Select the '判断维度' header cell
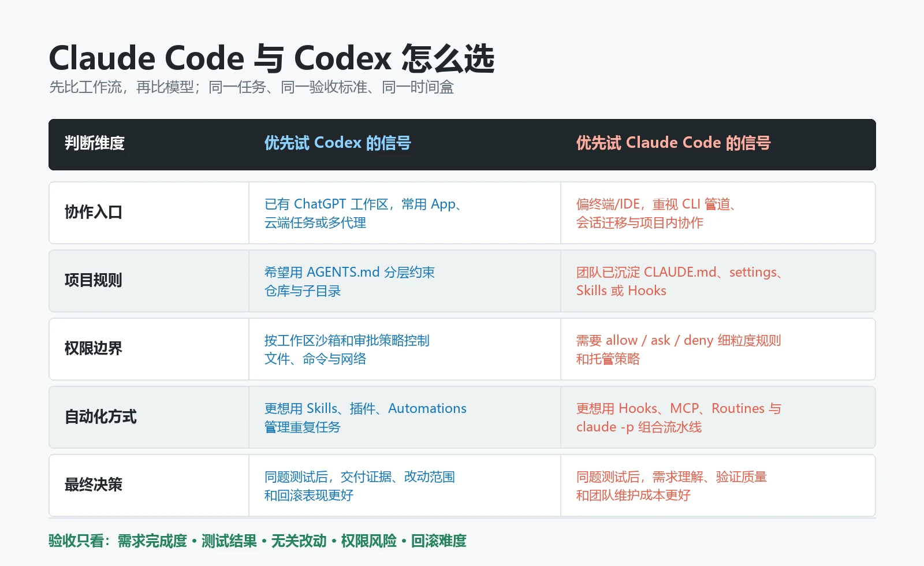The width and height of the screenshot is (924, 566). [x=95, y=143]
